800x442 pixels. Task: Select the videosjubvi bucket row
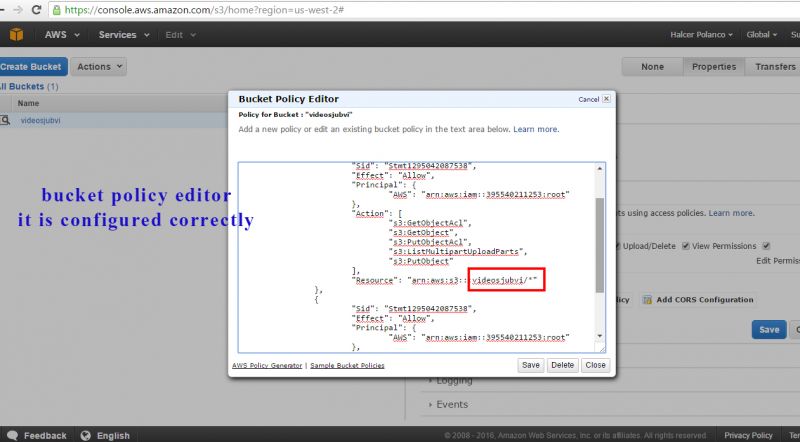114,120
